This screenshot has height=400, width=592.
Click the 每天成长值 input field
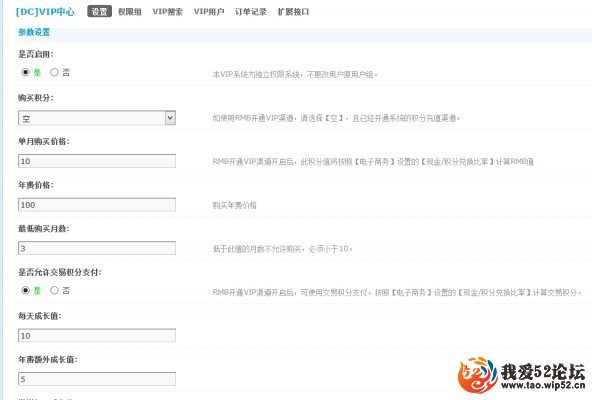(97, 335)
